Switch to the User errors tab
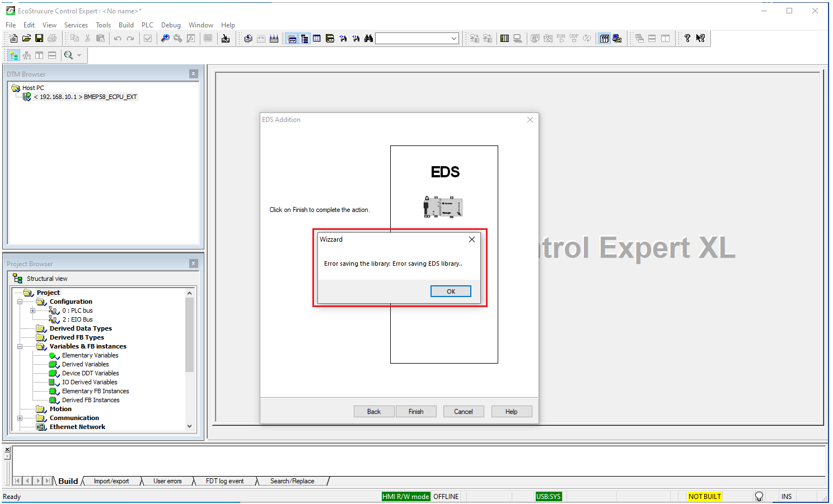833x504 pixels. point(167,481)
